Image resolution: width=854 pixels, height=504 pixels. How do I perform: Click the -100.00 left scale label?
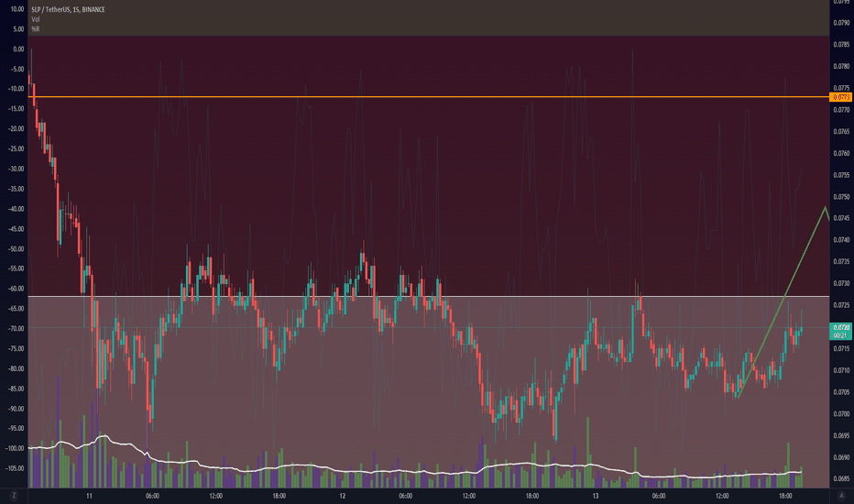15,448
